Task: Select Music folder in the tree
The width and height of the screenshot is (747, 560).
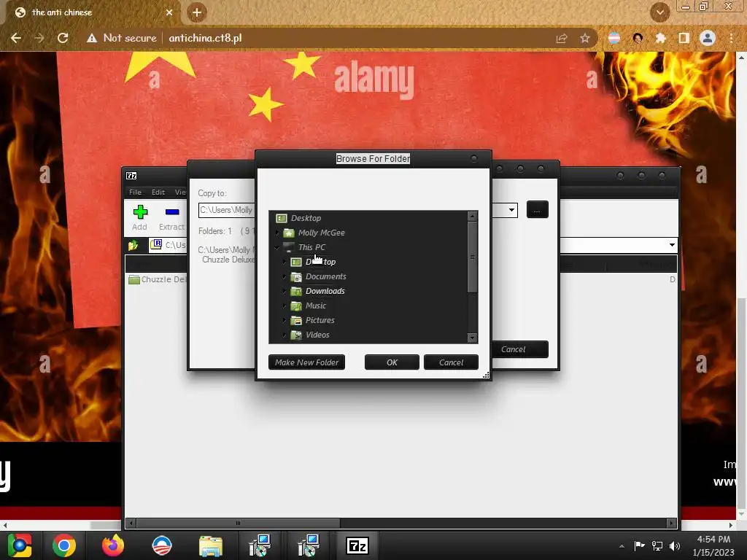Action: [x=316, y=306]
